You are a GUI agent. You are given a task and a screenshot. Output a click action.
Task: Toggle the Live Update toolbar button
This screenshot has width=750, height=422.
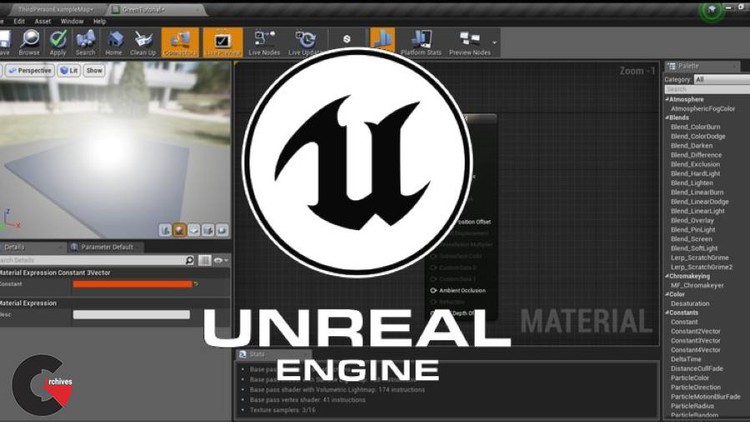[305, 41]
